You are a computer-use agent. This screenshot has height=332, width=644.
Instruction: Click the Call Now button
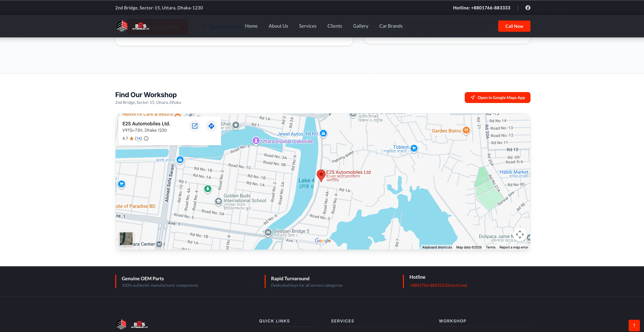pos(514,26)
